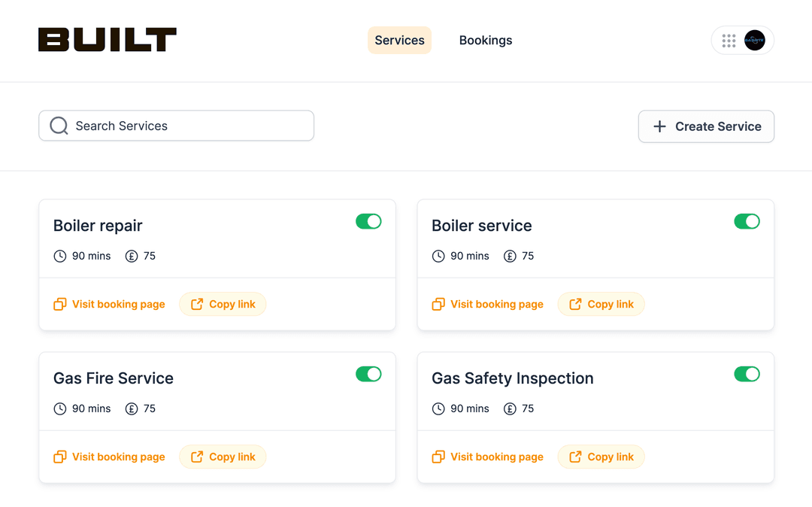Open the profile avatar in the top right
This screenshot has height=507, width=812.
click(754, 41)
